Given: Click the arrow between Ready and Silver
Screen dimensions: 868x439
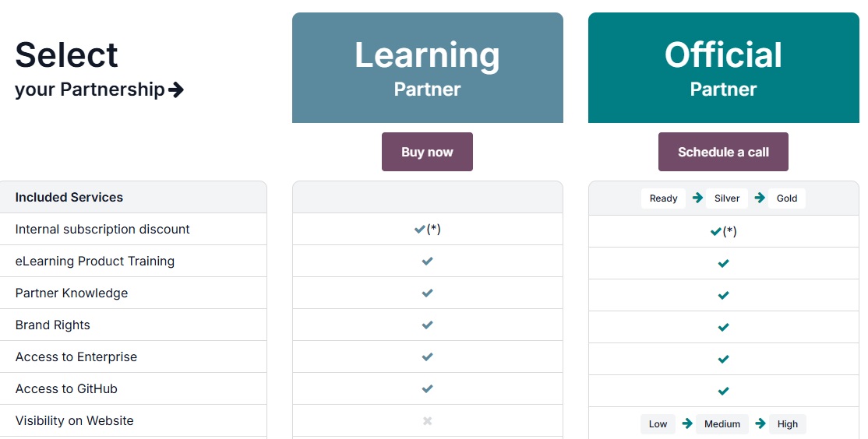Looking at the screenshot, I should point(697,198).
